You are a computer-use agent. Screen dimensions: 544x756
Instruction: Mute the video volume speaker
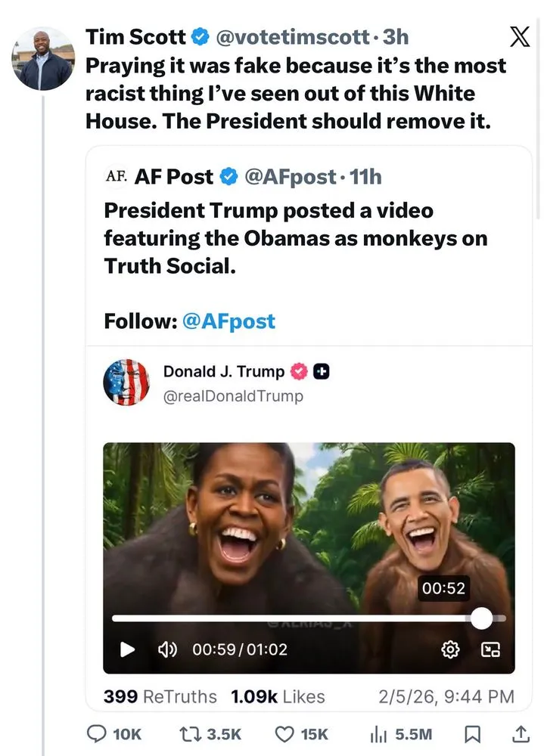(x=166, y=649)
